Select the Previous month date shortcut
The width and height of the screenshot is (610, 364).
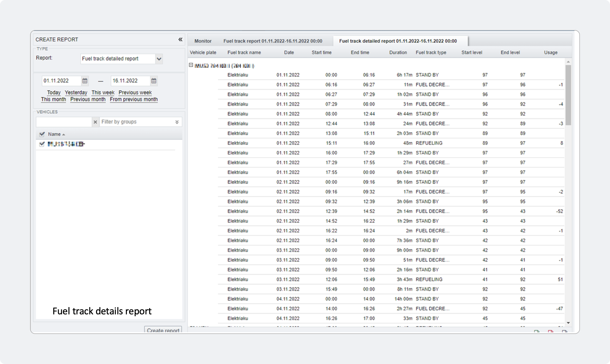point(88,99)
